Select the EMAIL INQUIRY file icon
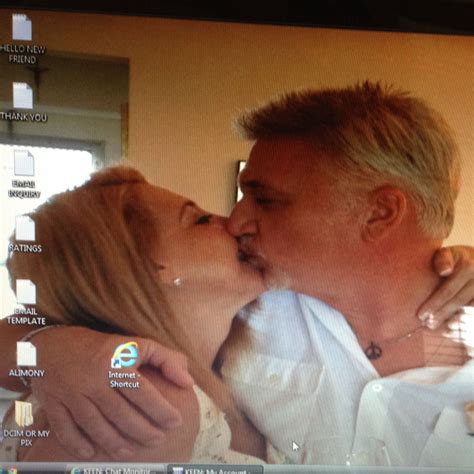Viewport: 474px width, 474px height. tap(24, 163)
